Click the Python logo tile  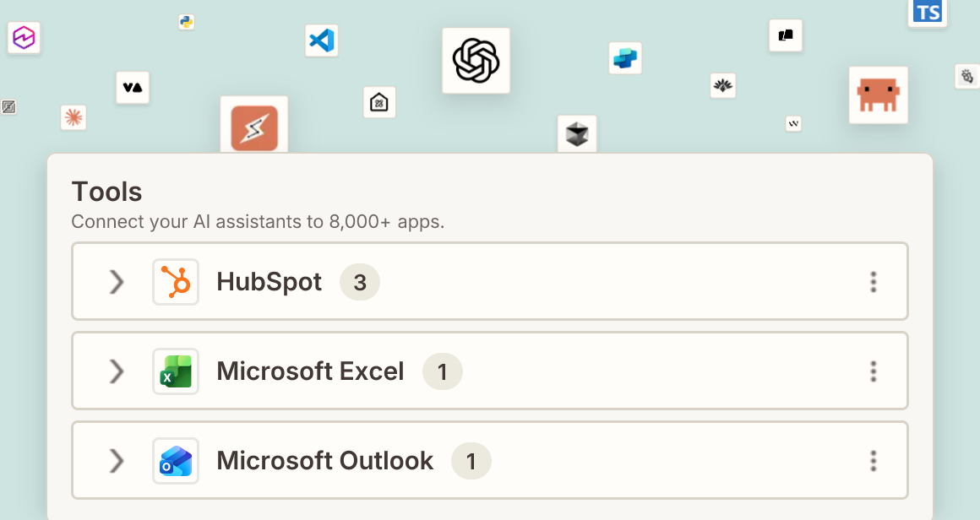(186, 22)
